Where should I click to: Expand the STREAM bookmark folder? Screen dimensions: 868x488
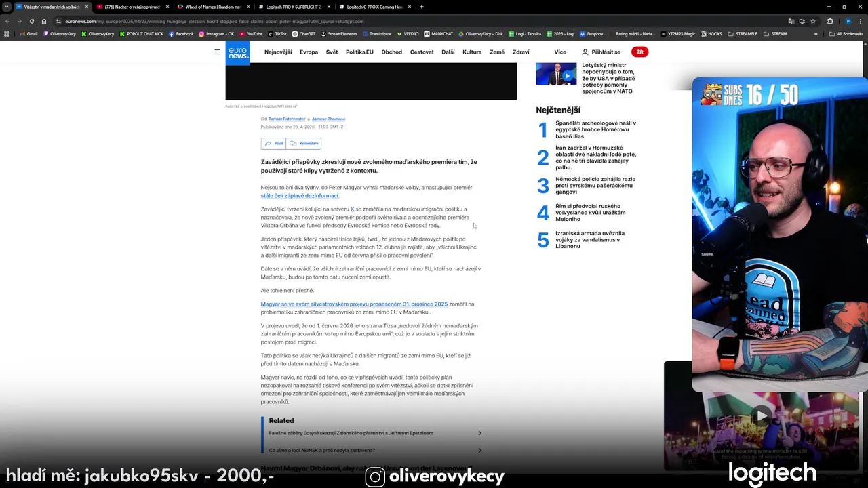pos(775,33)
